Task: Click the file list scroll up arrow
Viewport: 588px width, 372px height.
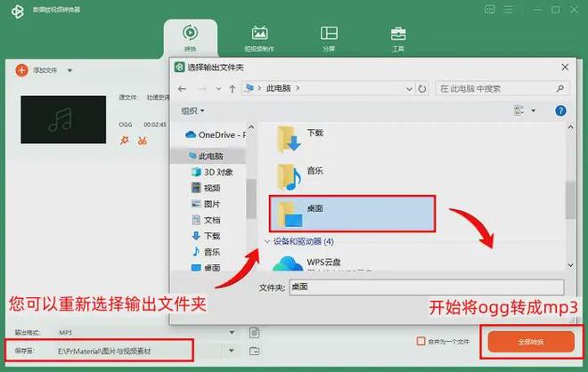Action: (x=570, y=127)
